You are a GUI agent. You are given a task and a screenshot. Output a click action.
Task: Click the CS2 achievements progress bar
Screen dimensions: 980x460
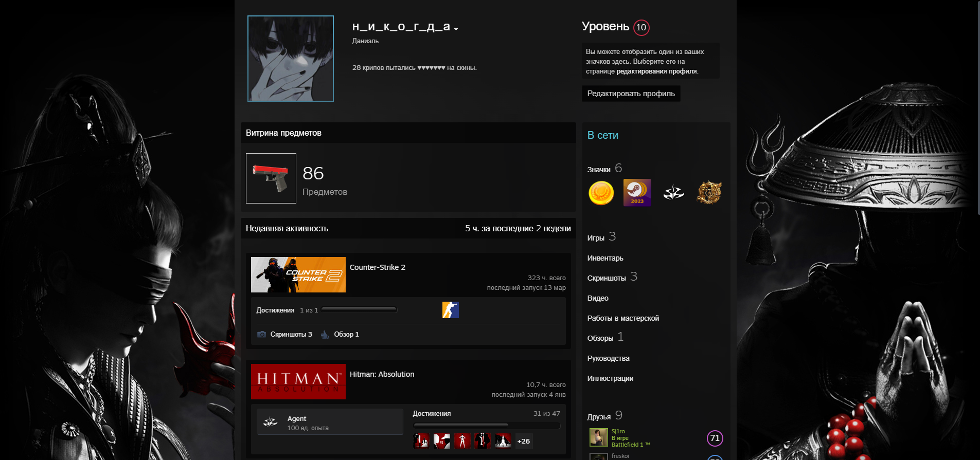click(359, 310)
